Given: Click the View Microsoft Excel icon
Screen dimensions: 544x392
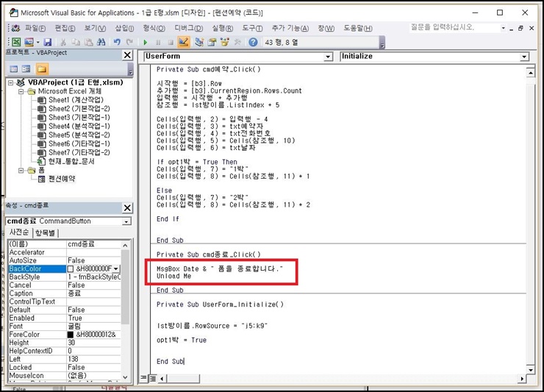Looking at the screenshot, I should pyautogui.click(x=16, y=42).
